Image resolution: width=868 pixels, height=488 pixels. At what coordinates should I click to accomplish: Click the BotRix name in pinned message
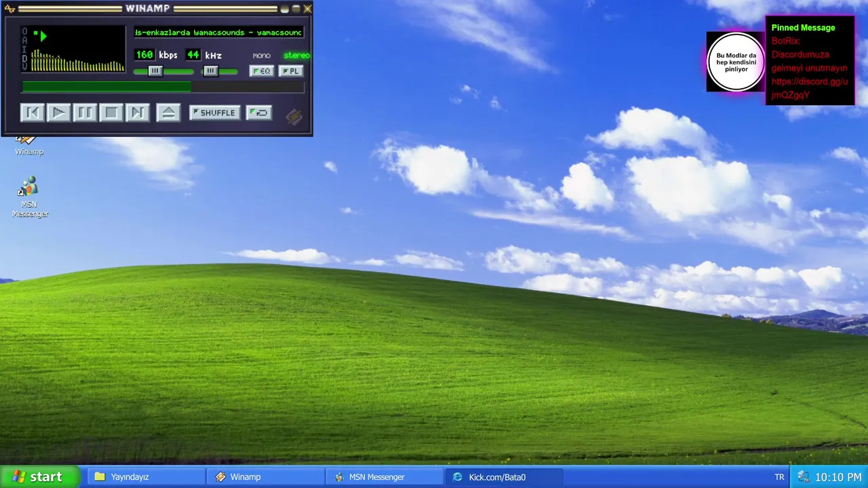pyautogui.click(x=785, y=41)
